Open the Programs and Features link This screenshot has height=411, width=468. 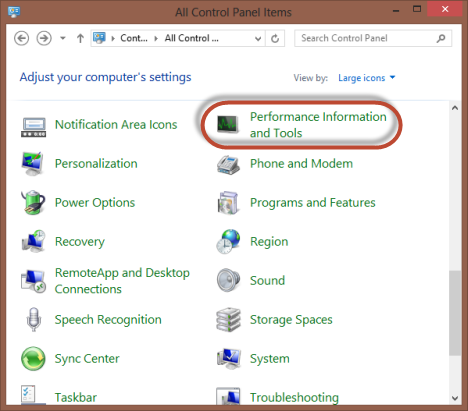[x=313, y=203]
